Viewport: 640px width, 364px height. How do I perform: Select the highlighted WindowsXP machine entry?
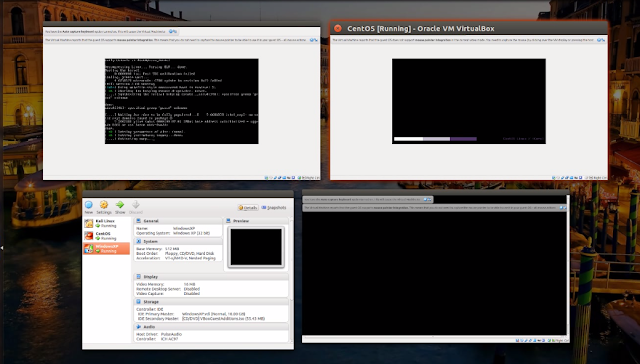pyautogui.click(x=106, y=249)
